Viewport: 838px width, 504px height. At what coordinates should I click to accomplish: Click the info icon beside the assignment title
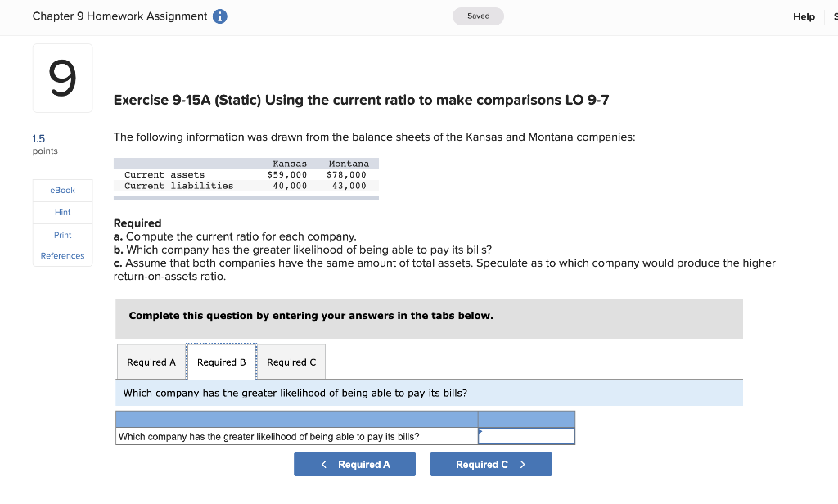pyautogui.click(x=221, y=16)
